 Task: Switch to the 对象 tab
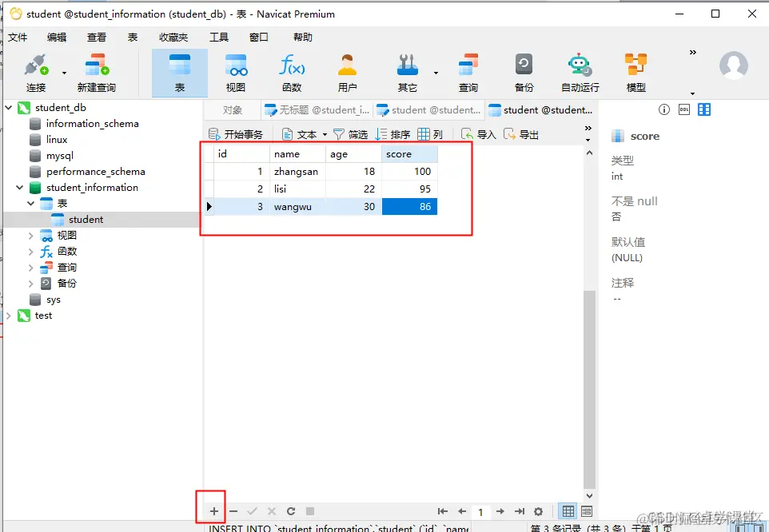pos(233,110)
